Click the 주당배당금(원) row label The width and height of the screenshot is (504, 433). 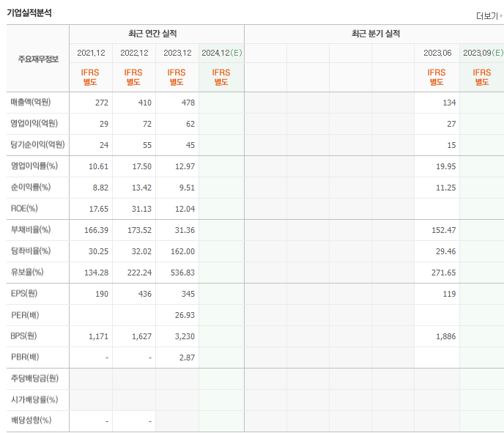(34, 378)
